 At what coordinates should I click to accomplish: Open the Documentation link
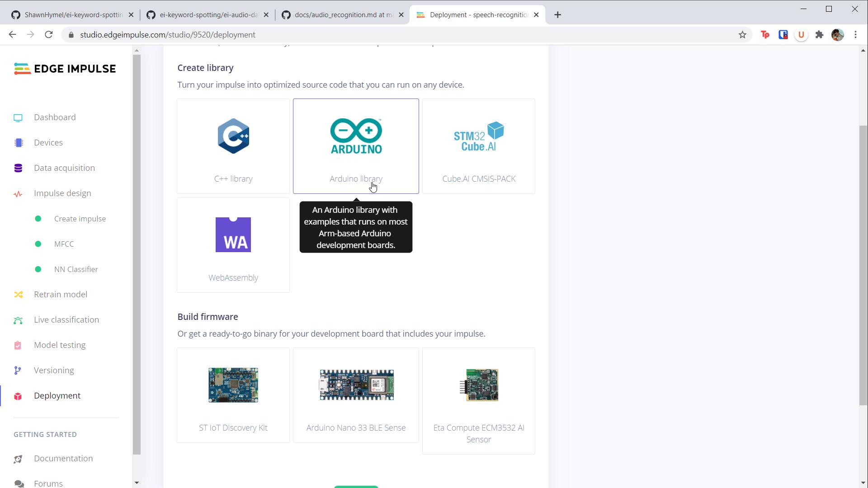pyautogui.click(x=63, y=459)
